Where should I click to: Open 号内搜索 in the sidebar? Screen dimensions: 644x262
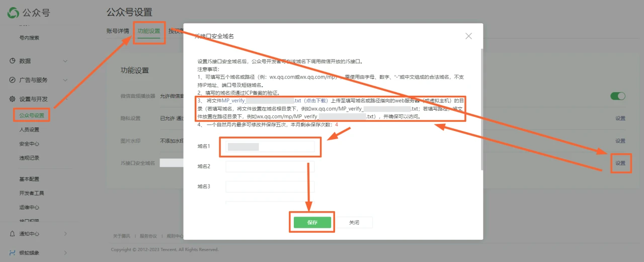(29, 38)
